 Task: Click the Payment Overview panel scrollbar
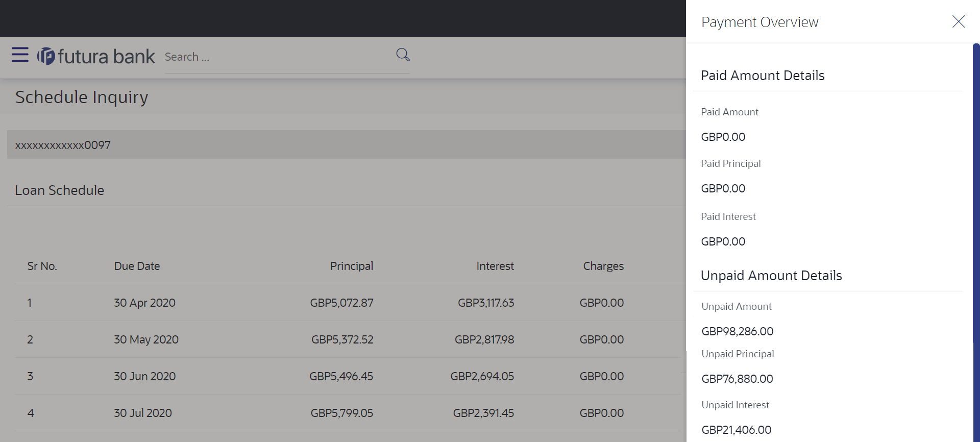(x=976, y=194)
